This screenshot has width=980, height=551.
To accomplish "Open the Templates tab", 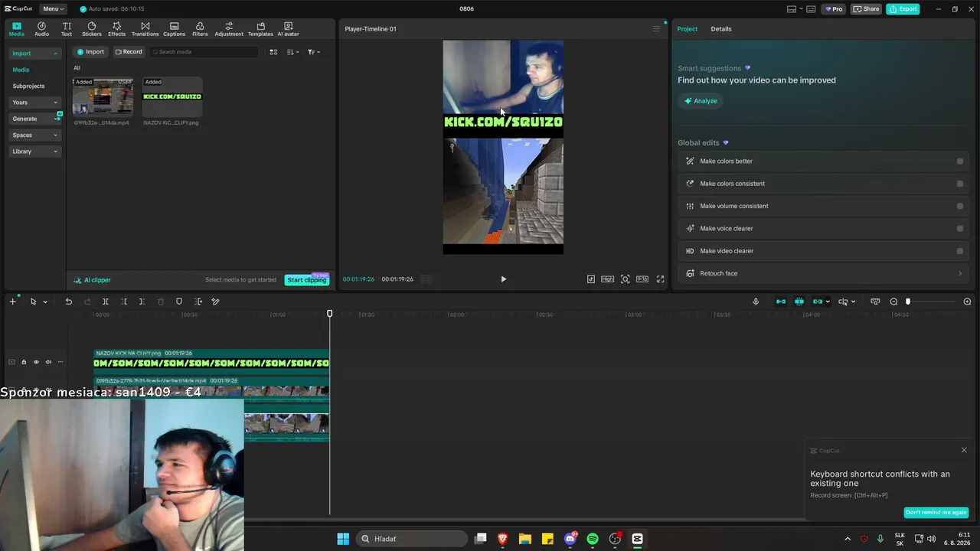I will coord(260,29).
